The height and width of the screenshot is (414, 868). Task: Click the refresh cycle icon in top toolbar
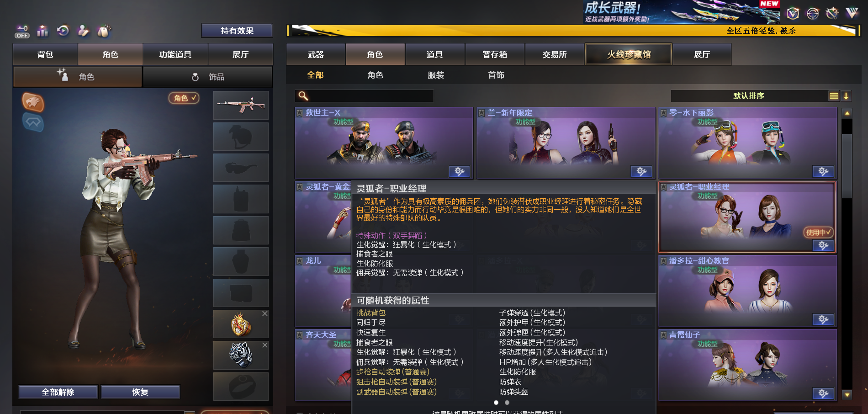click(x=63, y=31)
